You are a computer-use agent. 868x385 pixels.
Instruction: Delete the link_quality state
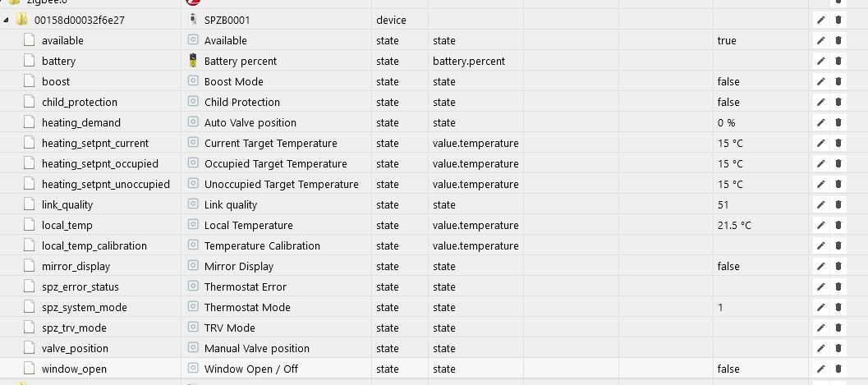(x=838, y=204)
